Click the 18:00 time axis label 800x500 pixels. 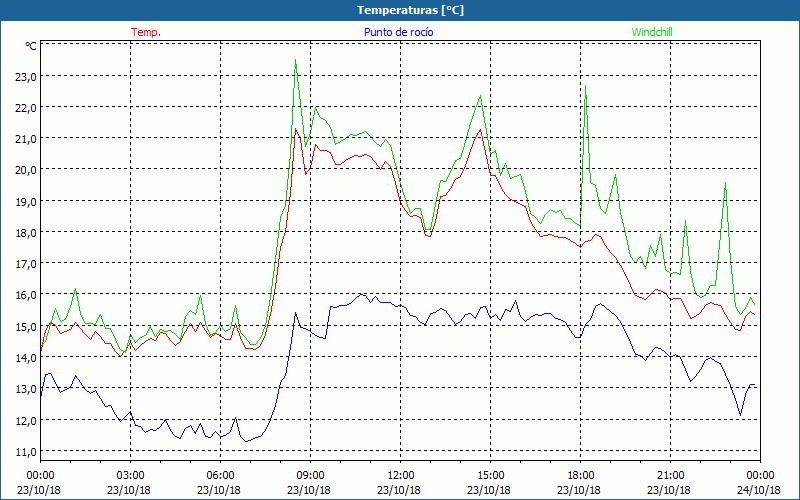point(580,475)
